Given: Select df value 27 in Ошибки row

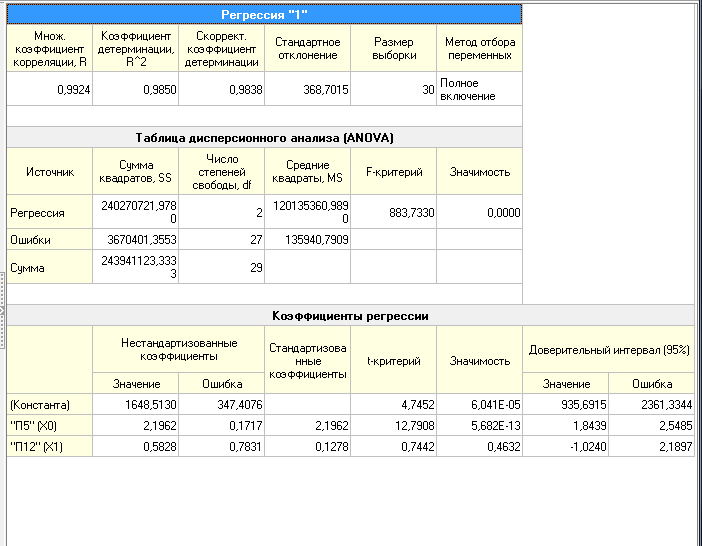Looking at the screenshot, I should (x=222, y=239).
